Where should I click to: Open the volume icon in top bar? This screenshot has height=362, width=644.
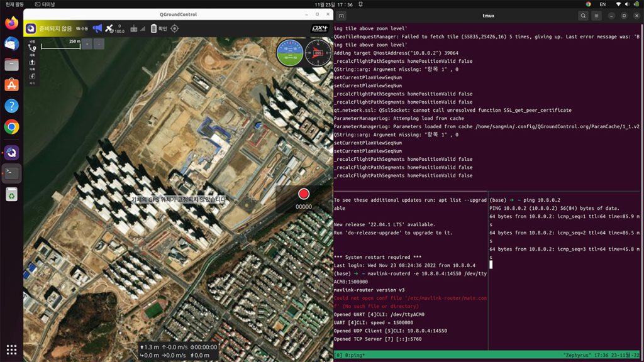pos(627,4)
